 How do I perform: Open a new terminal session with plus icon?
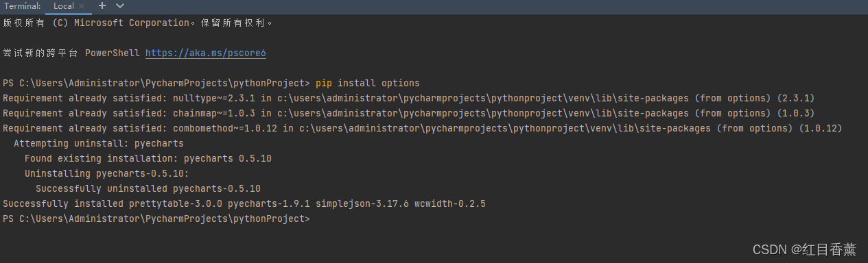click(102, 5)
